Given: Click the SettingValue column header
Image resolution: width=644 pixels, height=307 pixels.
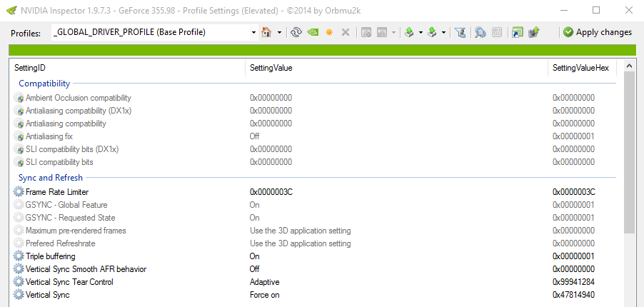Looking at the screenshot, I should click(397, 68).
